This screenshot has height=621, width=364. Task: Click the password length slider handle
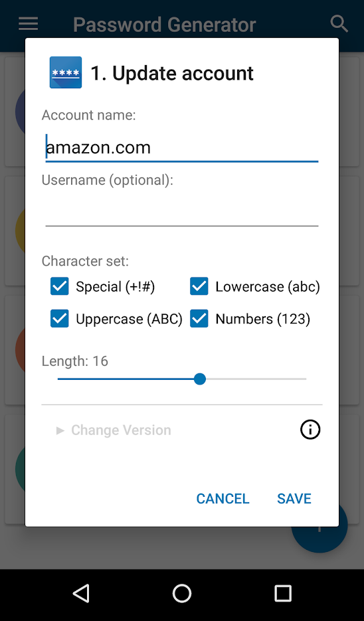[x=200, y=379]
